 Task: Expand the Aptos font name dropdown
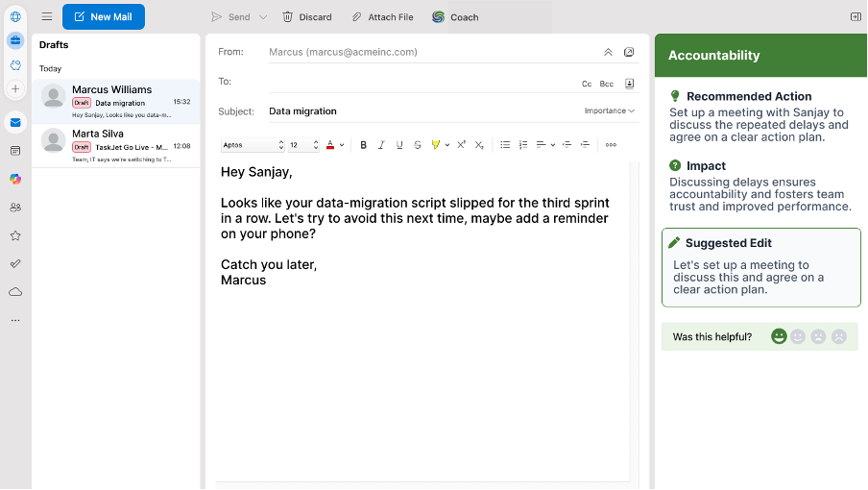point(253,145)
